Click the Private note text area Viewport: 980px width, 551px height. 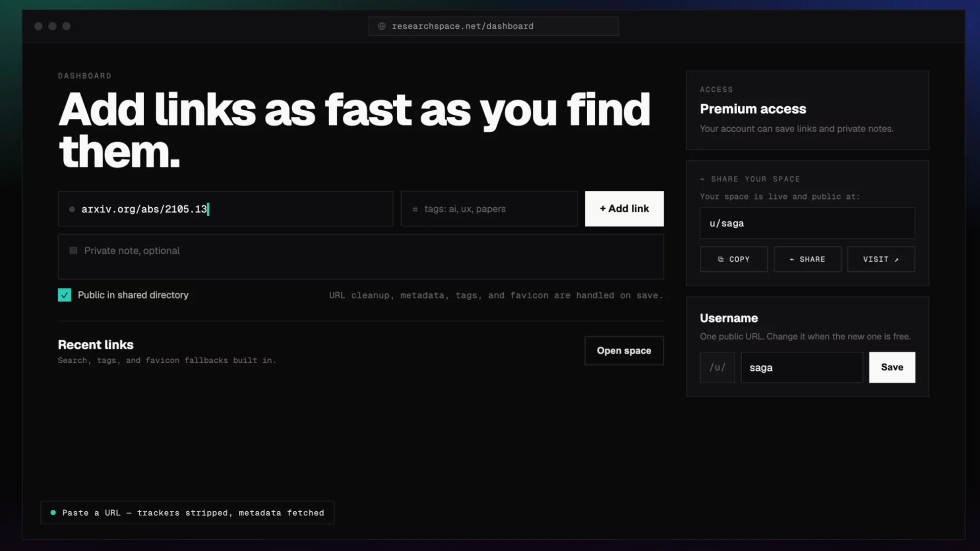click(361, 257)
